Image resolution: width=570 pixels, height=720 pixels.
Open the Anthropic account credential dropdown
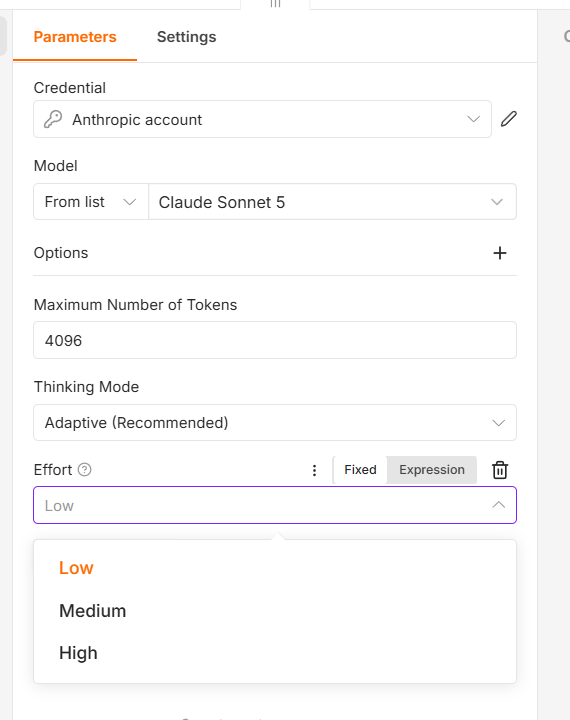262,119
